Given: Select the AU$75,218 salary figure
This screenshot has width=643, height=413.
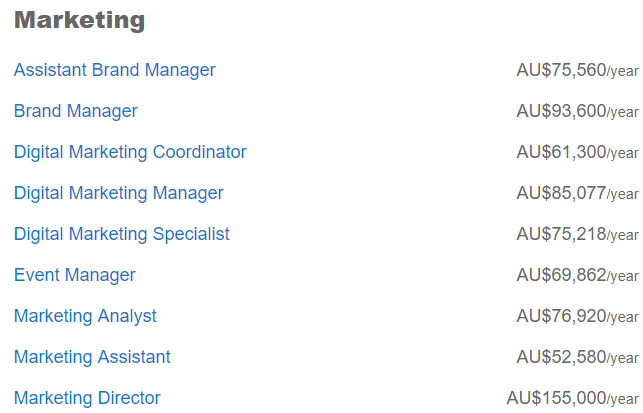Looking at the screenshot, I should [x=561, y=234].
